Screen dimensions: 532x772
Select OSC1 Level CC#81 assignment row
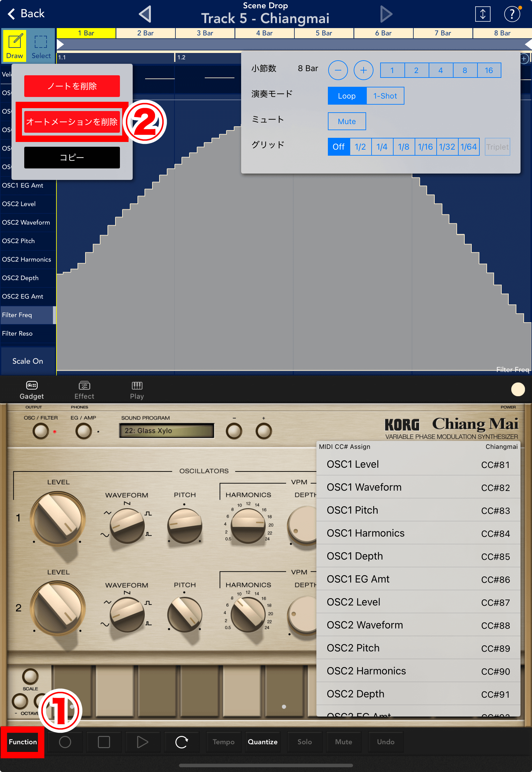418,464
